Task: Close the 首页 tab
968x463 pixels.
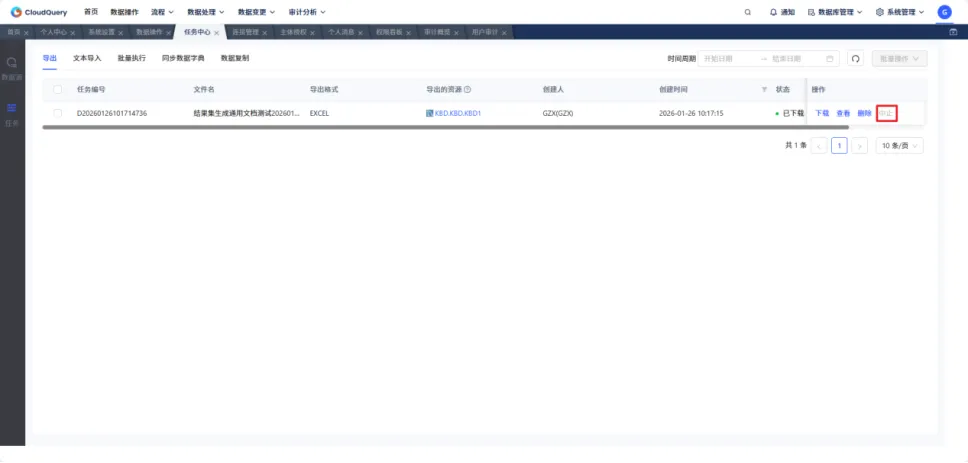Action: click(x=26, y=33)
